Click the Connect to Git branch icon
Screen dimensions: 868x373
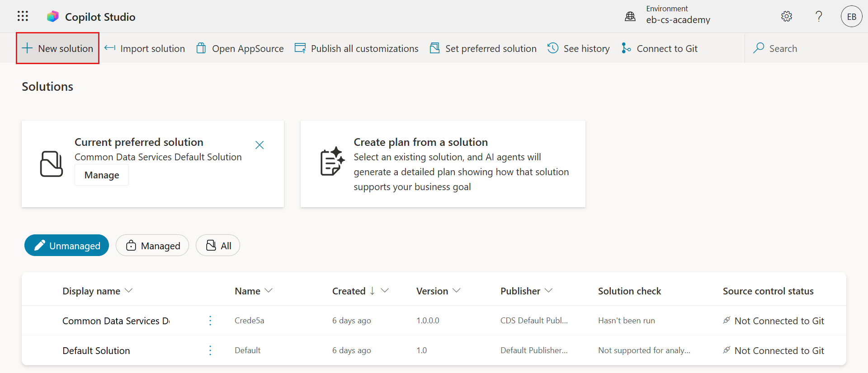pos(626,48)
